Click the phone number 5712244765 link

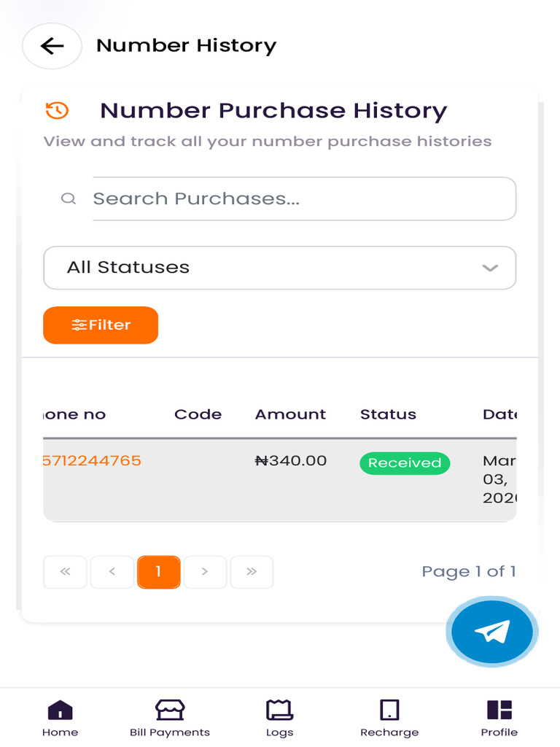pos(93,461)
